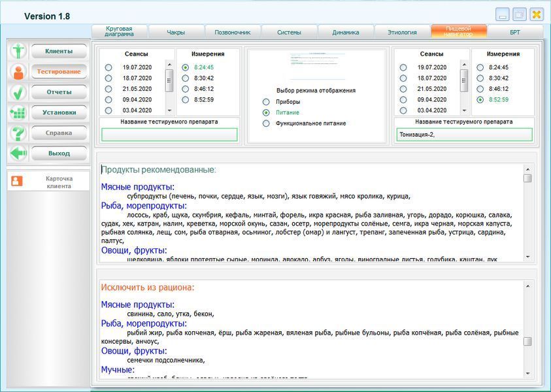The height and width of the screenshot is (392, 551).
Task: Go to the Отчеты button
Action: (x=59, y=92)
